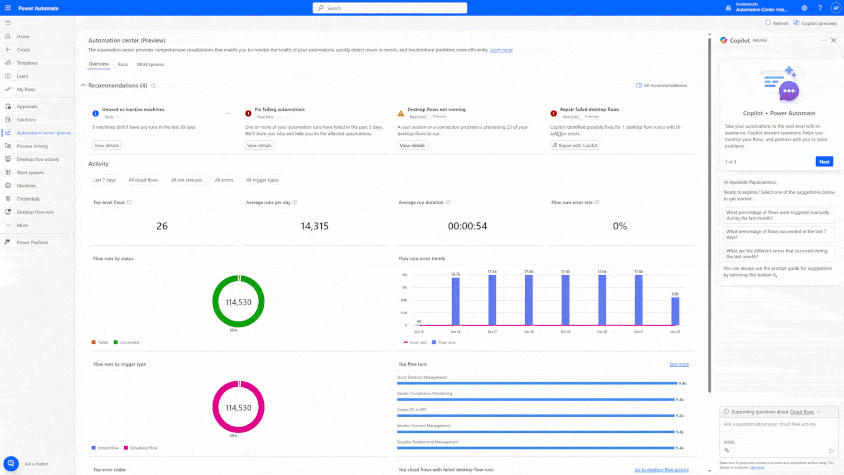The height and width of the screenshot is (475, 844).
Task: Go to Machines in the sidebar
Action: (26, 185)
